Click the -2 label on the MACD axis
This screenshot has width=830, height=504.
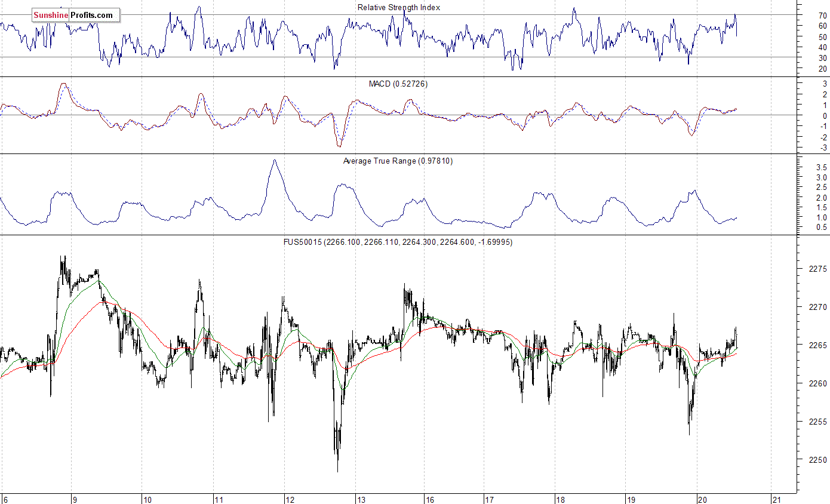tap(823, 137)
